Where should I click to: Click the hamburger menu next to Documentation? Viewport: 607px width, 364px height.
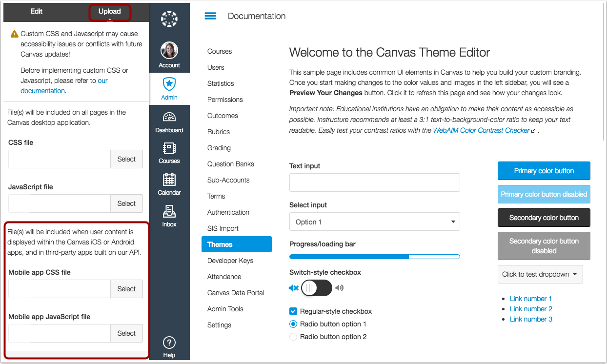coord(210,15)
